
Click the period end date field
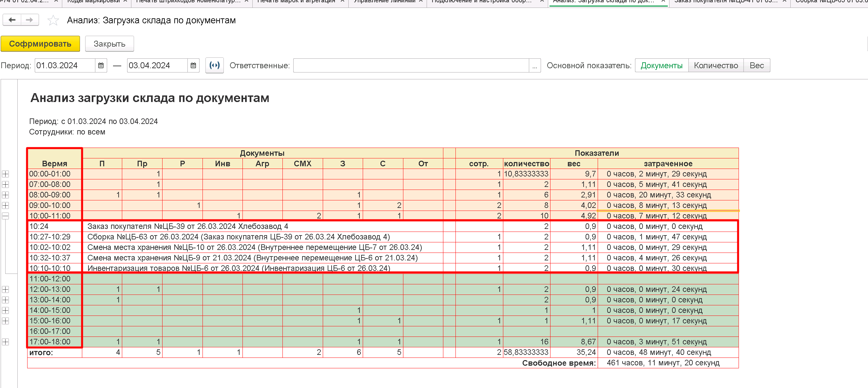(x=157, y=66)
